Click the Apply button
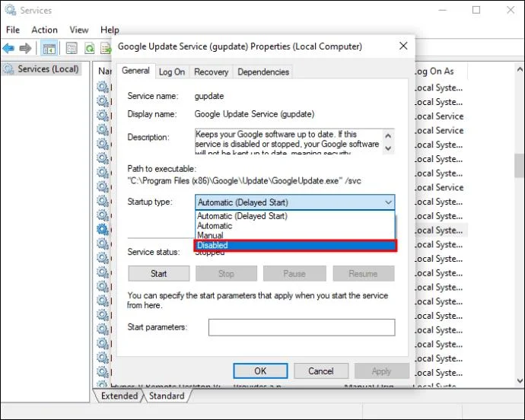 [381, 371]
